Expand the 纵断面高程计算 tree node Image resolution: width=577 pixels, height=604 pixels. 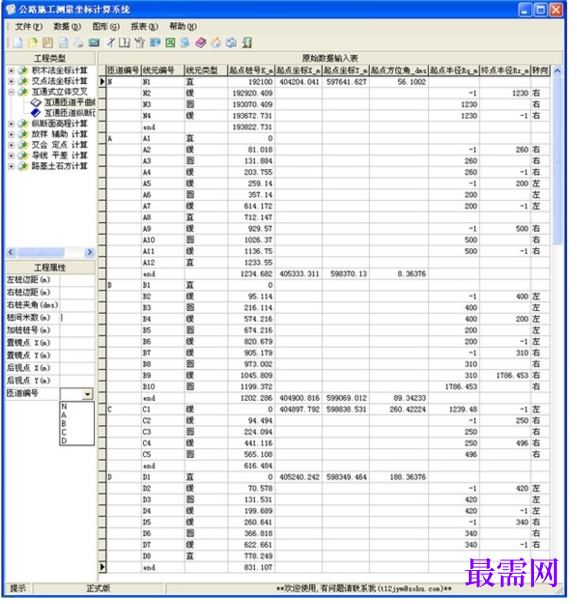click(11, 124)
